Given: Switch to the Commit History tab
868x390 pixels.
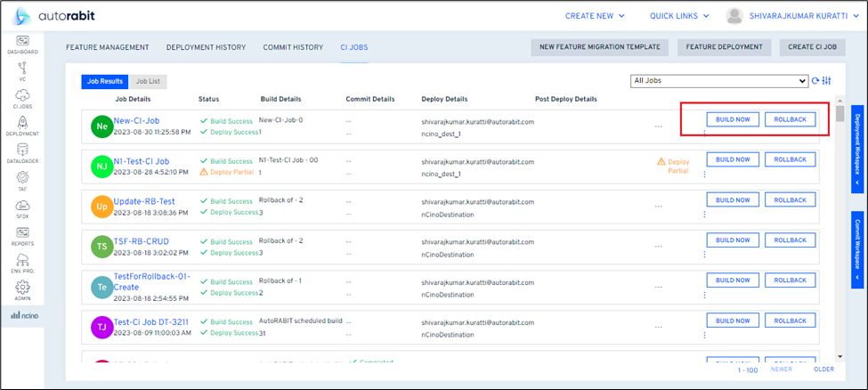Looking at the screenshot, I should pos(292,47).
